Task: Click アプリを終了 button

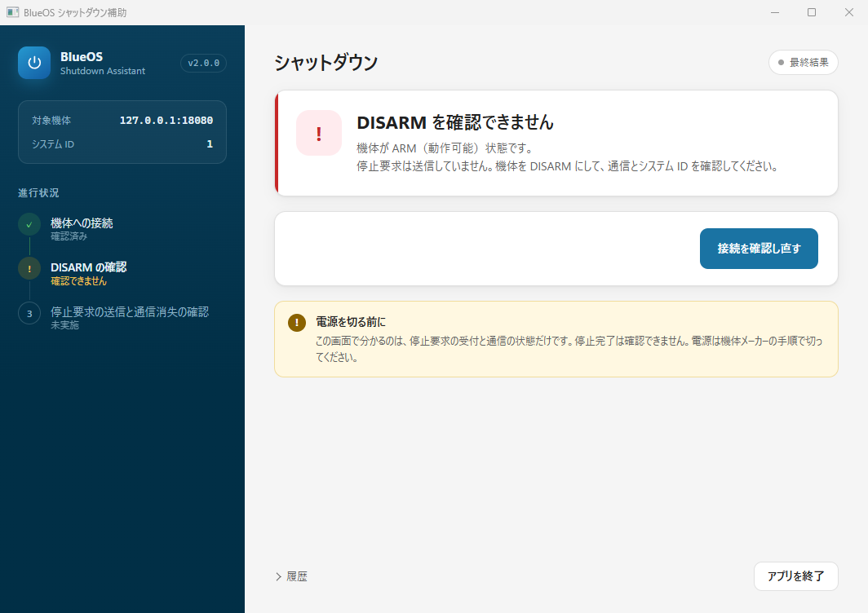Action: click(x=796, y=576)
